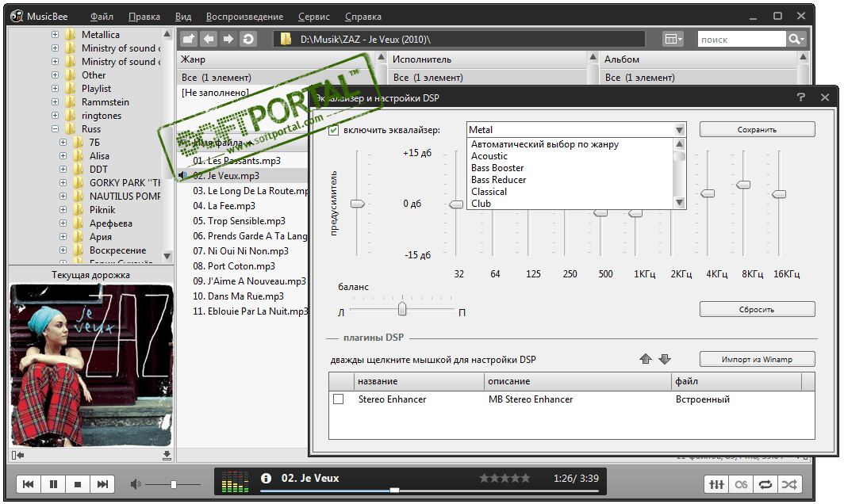Screen dimensions: 844x504
Task: Collapse the Russ folder
Action: [55, 129]
